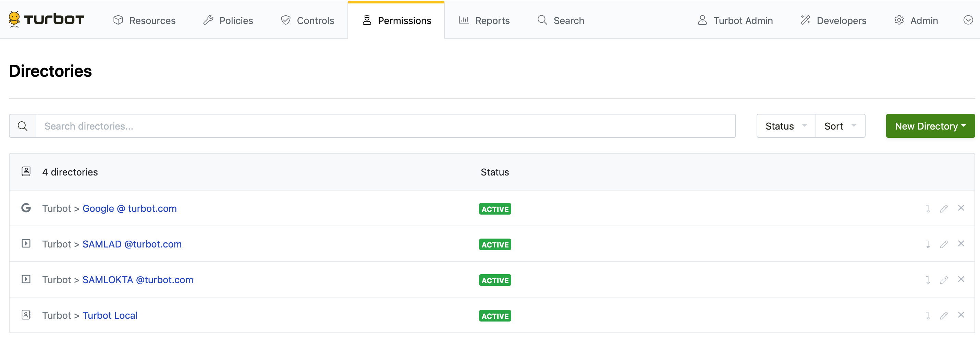Click the order arrow icon for Turbot Local
This screenshot has height=351, width=980.
pyautogui.click(x=928, y=316)
